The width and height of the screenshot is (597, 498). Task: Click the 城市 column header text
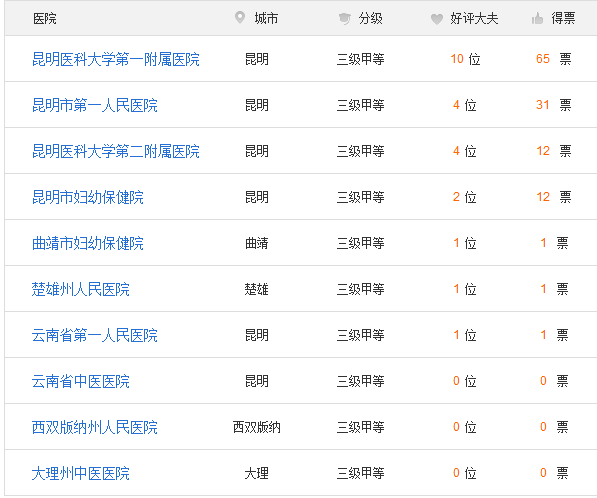[x=266, y=18]
